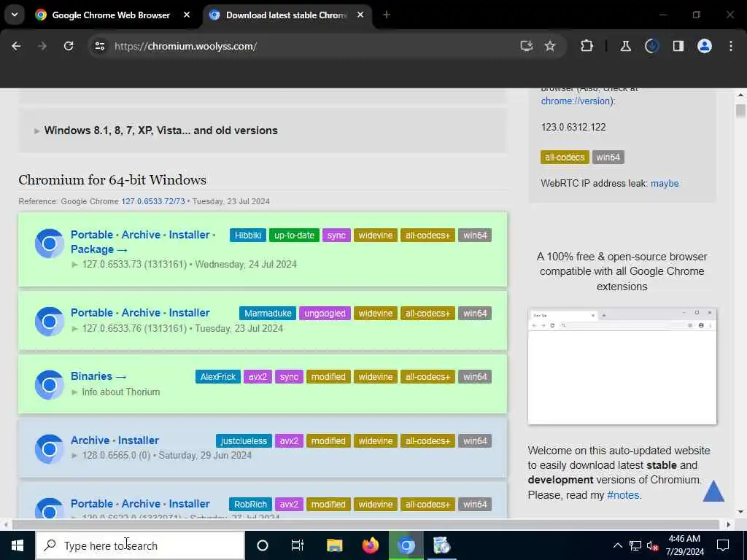747x560 pixels.
Task: Expand version details 127.0.6533.76
Action: (x=177, y=329)
